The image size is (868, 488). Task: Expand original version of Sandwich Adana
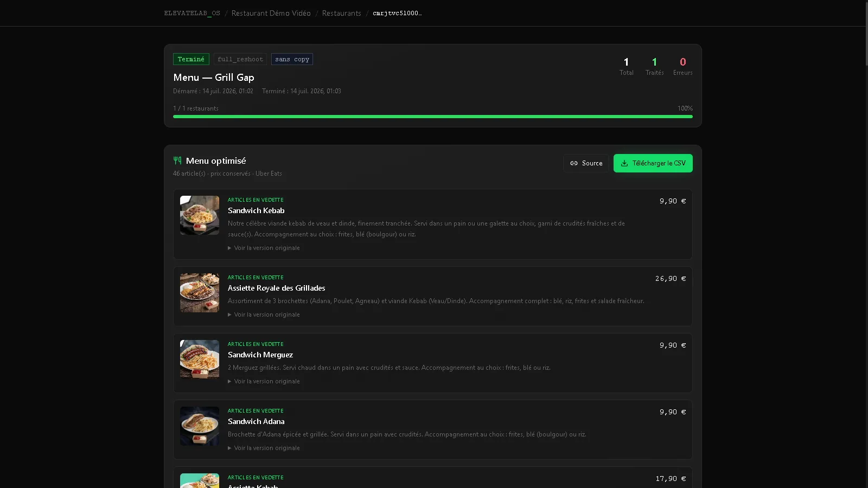[264, 448]
